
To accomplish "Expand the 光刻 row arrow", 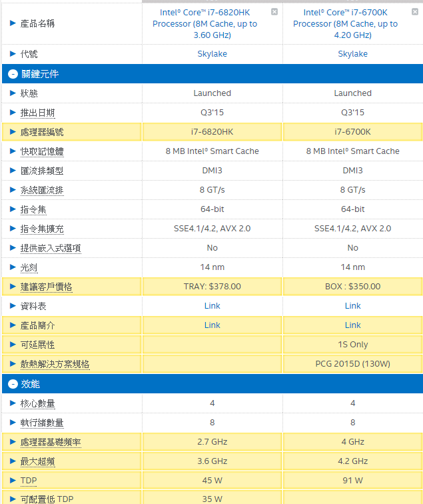I will [x=13, y=267].
